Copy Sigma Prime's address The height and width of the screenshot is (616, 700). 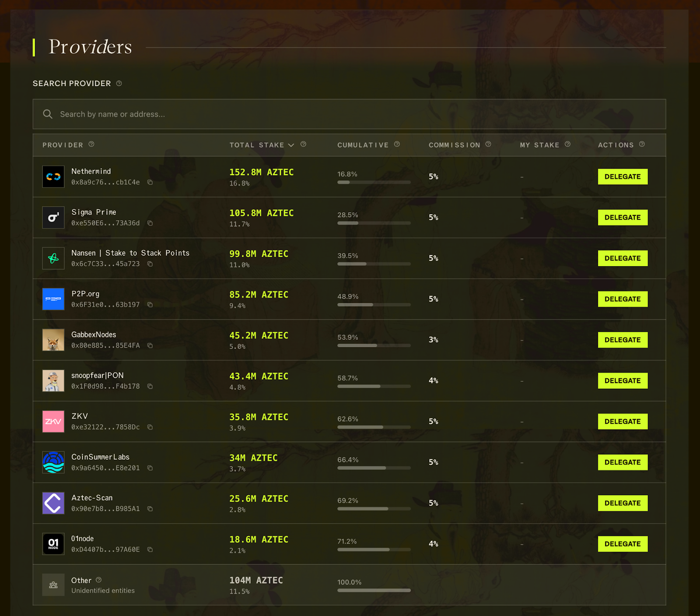[x=150, y=223]
